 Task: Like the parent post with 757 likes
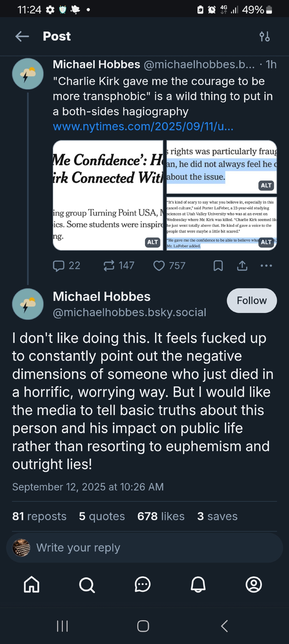click(x=159, y=266)
